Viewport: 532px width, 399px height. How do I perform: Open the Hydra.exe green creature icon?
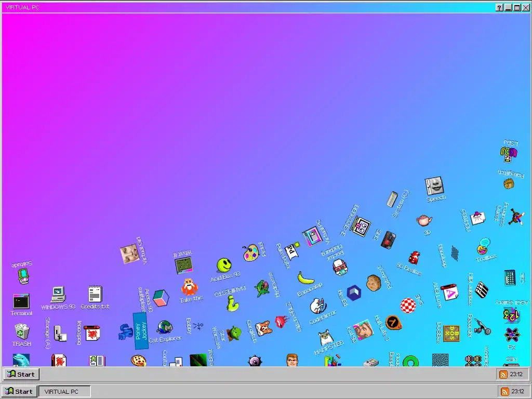coord(262,288)
